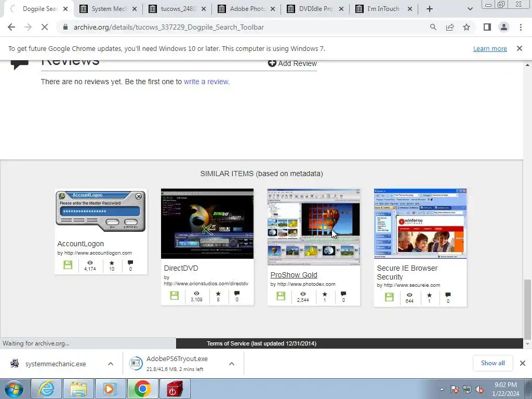Select the Dogpile Search tab
This screenshot has height=399, width=532.
click(x=38, y=9)
